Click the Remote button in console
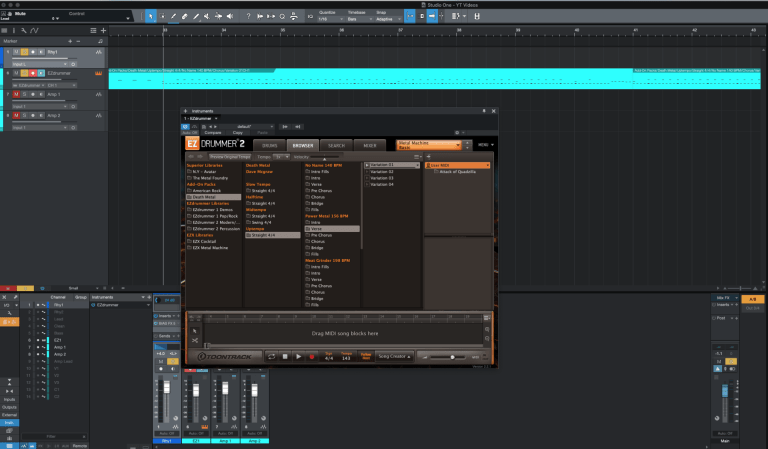Image resolution: width=768 pixels, height=449 pixels. (x=80, y=446)
